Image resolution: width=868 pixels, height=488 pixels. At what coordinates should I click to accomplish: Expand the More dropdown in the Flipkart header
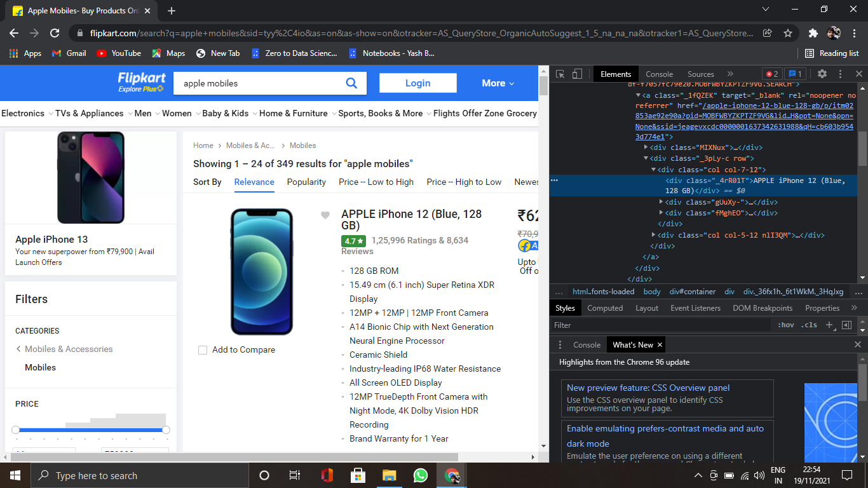[x=498, y=83]
